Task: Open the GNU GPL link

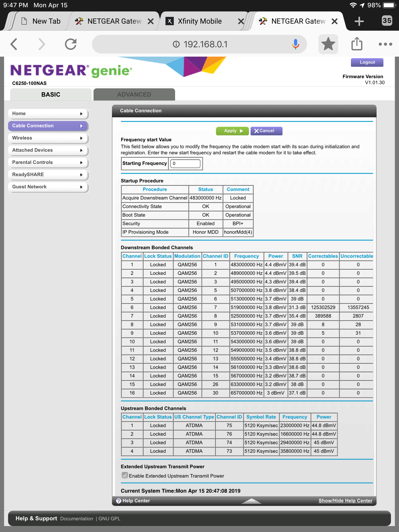Action: click(x=109, y=519)
